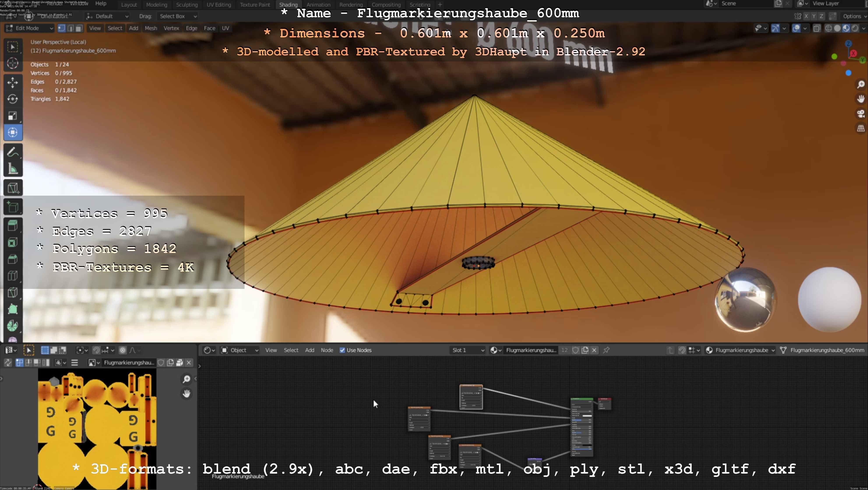Pick the Measure ruler tool
The image size is (868, 490).
[x=13, y=169]
